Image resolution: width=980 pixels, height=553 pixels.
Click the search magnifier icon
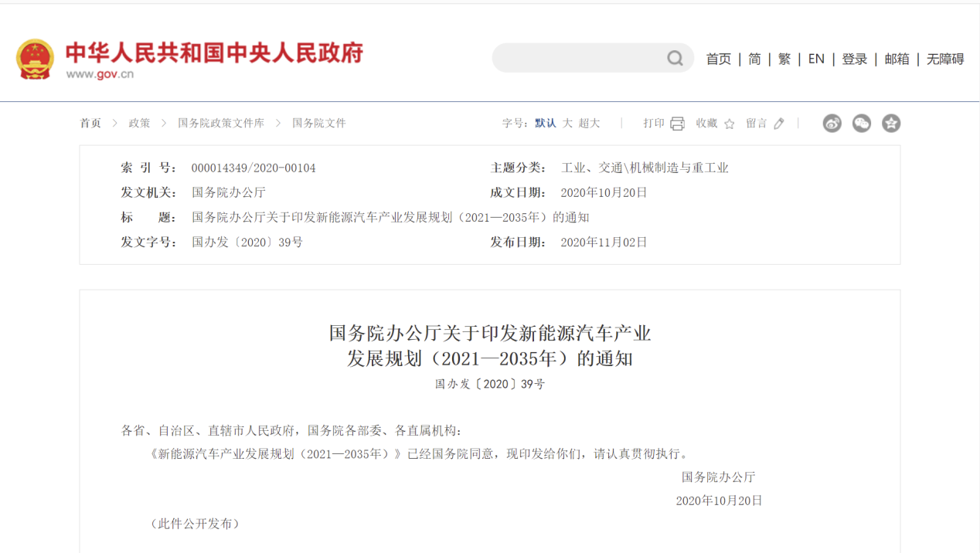675,59
